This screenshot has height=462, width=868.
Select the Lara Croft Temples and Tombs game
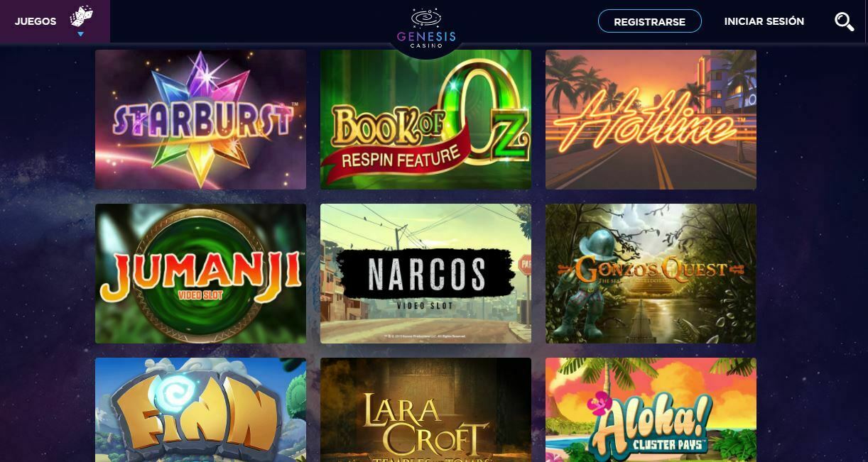coord(425,409)
